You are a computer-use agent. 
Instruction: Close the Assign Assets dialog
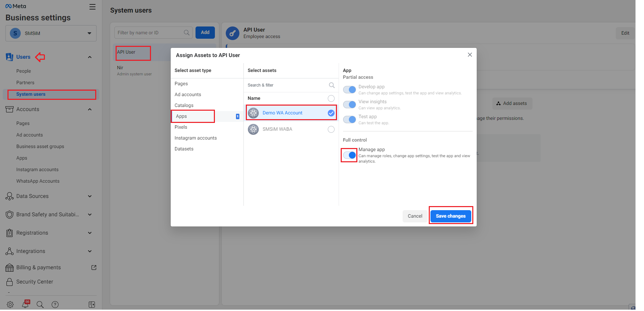[470, 55]
